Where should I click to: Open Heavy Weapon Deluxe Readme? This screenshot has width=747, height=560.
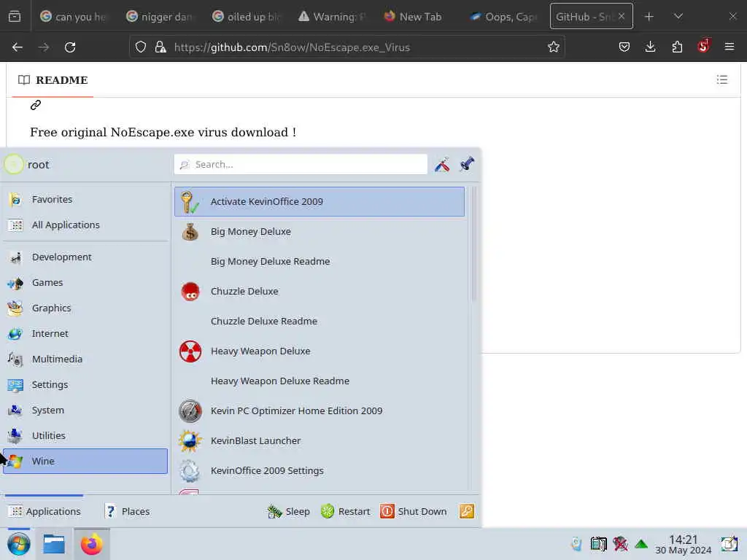pyautogui.click(x=320, y=381)
